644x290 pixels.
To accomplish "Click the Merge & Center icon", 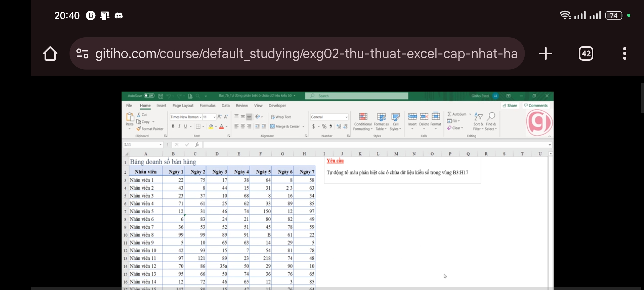I will pos(272,126).
